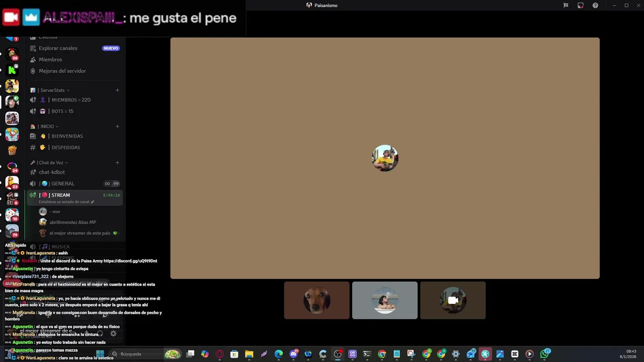The image size is (644, 362).
Task: Open the discord.gg/uQ9t9Dnt invite link
Action: pyautogui.click(x=130, y=261)
